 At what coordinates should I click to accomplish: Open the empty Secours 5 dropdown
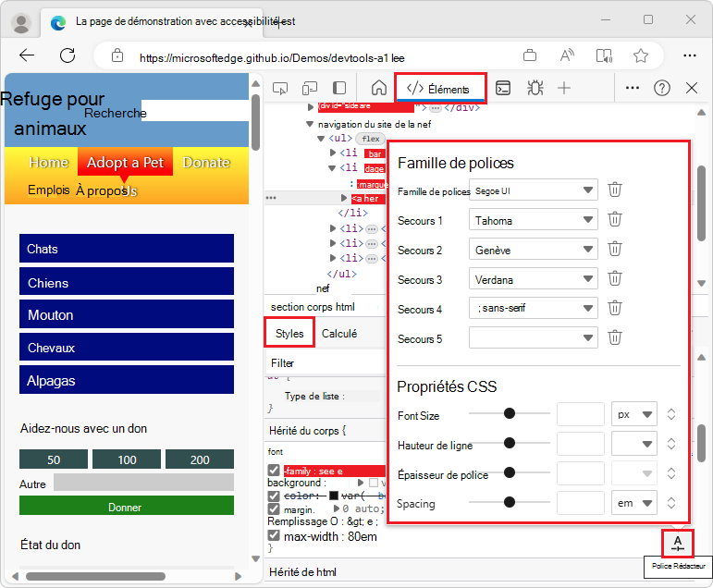[534, 337]
